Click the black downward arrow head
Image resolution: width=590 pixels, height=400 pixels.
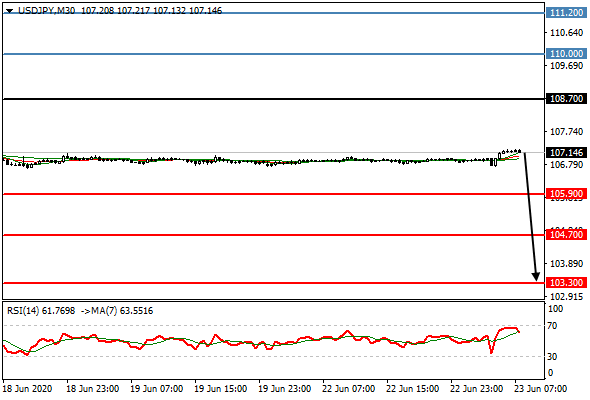(536, 277)
